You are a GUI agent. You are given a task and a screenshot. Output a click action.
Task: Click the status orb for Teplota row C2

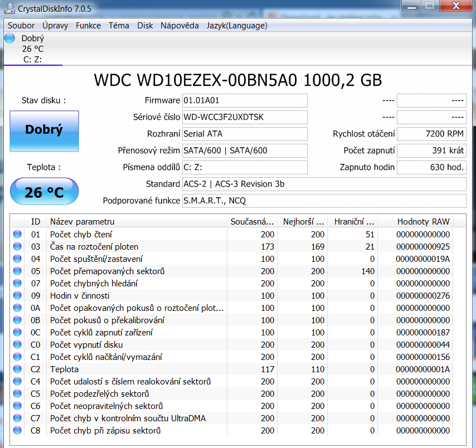pyautogui.click(x=17, y=369)
